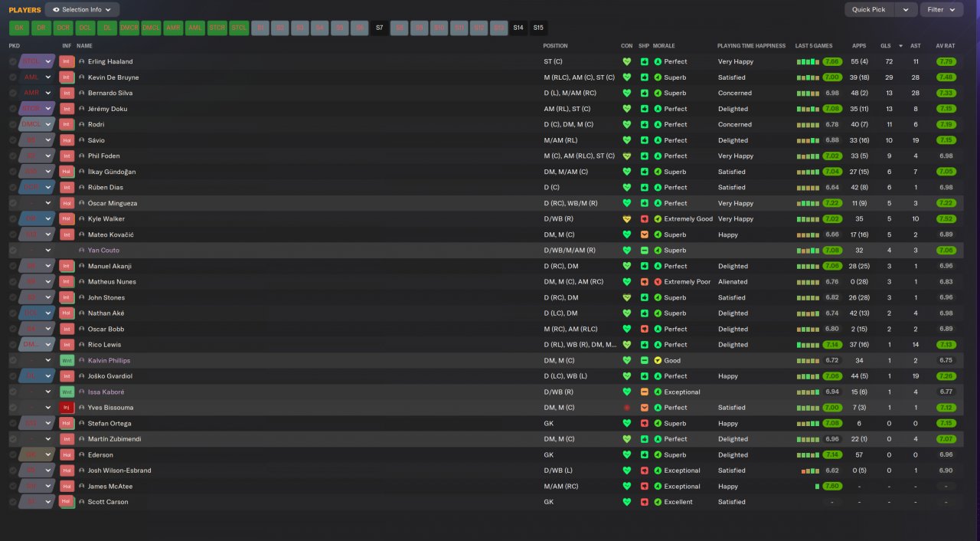Screen dimensions: 980x541
Task: Select the empty S7 substitute slot
Action: tap(379, 28)
